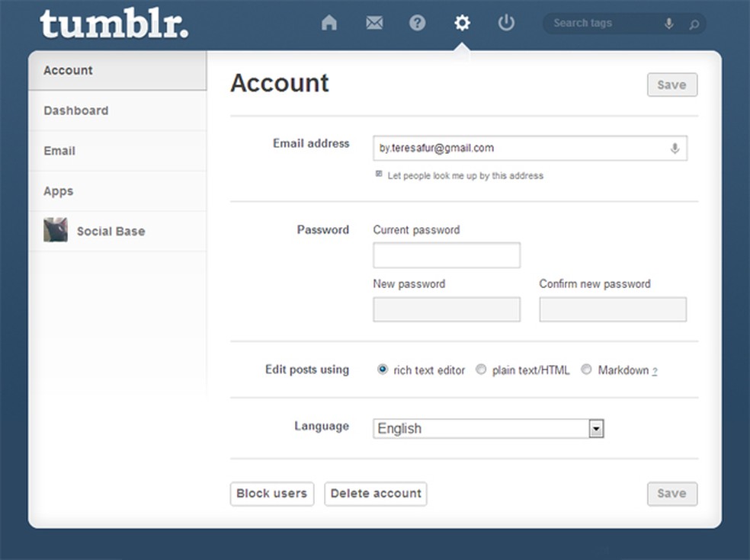This screenshot has height=560, width=750.
Task: Click the Block users button
Action: 271,494
